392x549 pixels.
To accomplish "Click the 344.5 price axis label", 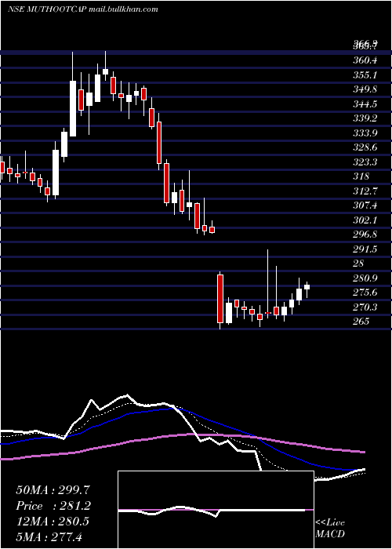I will (365, 104).
